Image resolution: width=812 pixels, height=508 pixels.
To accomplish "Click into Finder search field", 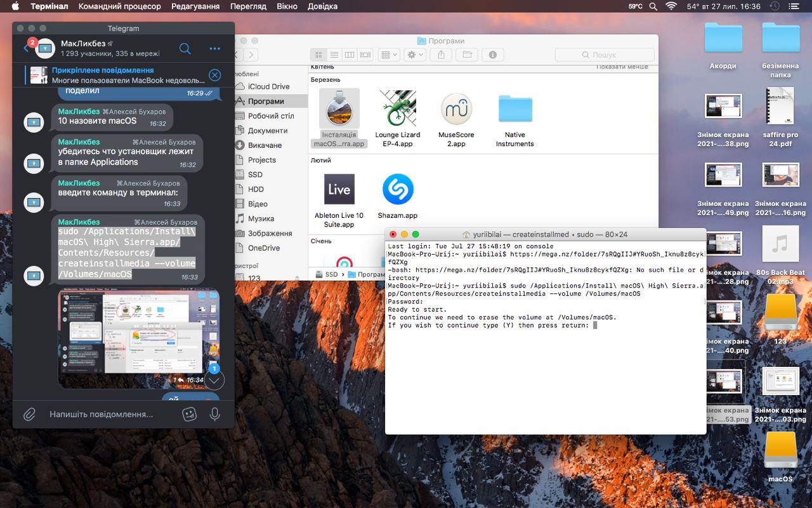I will 604,55.
